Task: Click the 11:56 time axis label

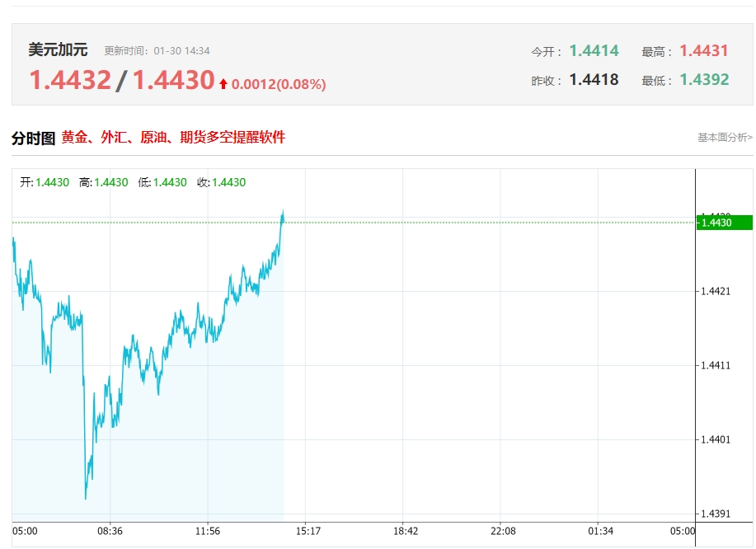Action: tap(208, 531)
